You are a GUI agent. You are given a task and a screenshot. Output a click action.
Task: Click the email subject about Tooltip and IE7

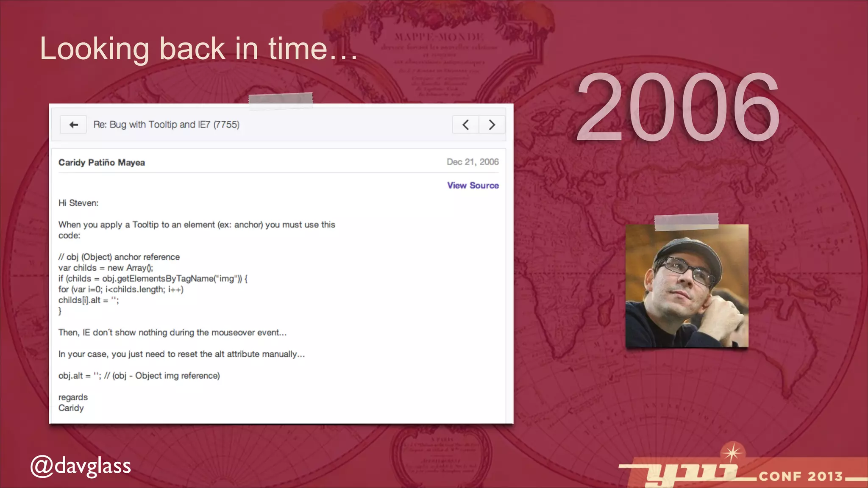pos(166,125)
